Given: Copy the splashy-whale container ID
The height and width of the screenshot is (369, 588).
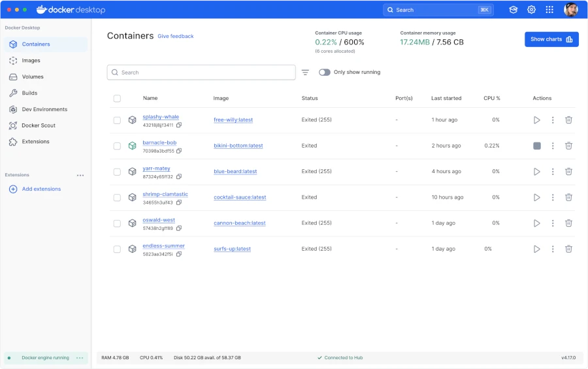Looking at the screenshot, I should [179, 125].
